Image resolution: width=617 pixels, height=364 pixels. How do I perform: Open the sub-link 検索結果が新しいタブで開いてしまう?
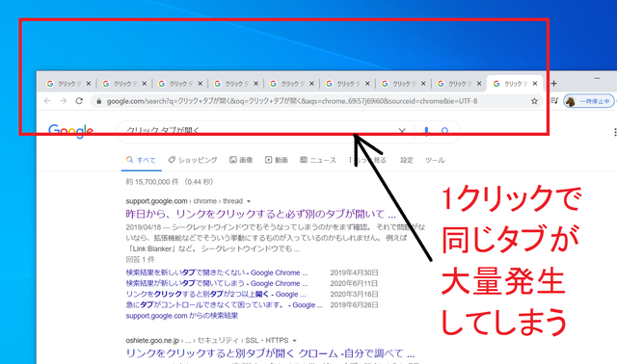(x=217, y=283)
